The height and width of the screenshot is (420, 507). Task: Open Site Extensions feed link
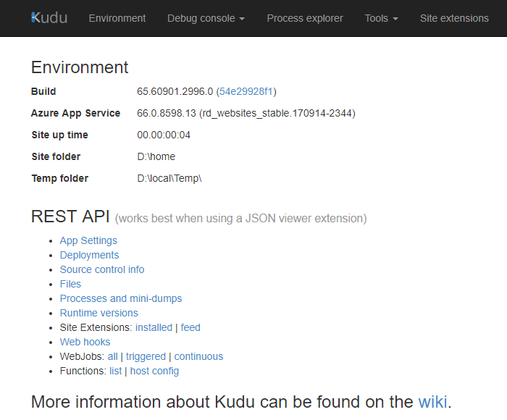click(x=190, y=327)
